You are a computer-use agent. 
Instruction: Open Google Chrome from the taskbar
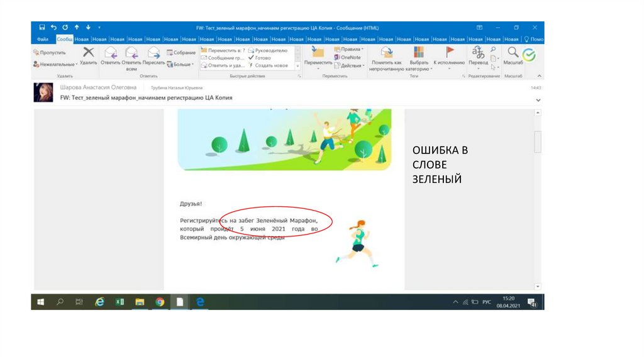pos(160,302)
